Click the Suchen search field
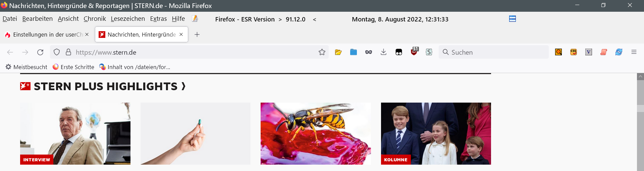Image resolution: width=644 pixels, height=171 pixels. coord(494,52)
